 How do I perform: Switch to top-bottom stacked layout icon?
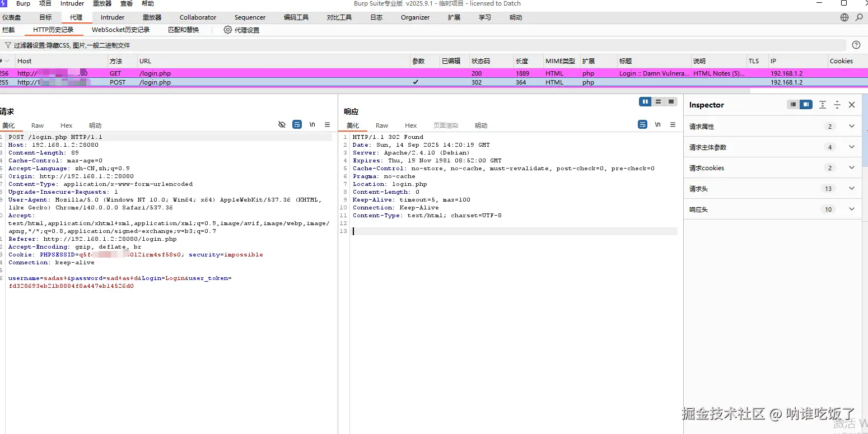[659, 102]
